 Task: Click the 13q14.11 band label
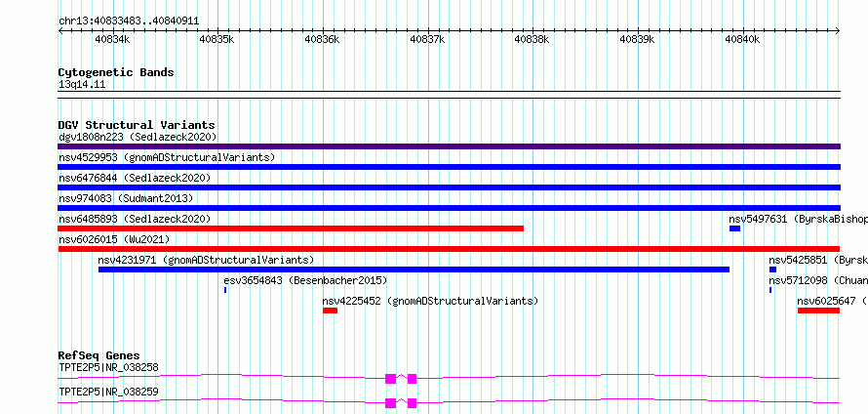pyautogui.click(x=82, y=85)
